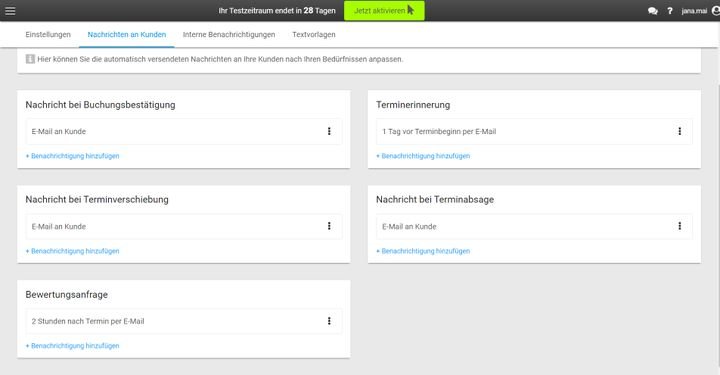
Task: Add notification under Terminerinnerung
Action: coord(423,156)
